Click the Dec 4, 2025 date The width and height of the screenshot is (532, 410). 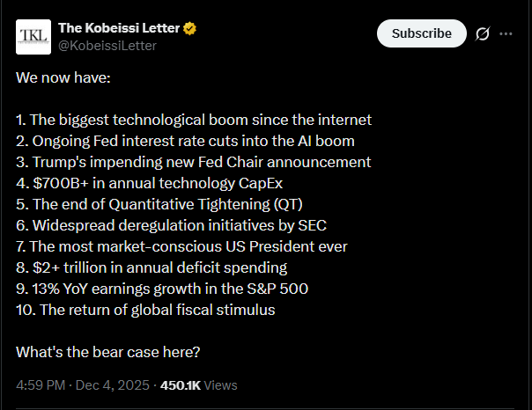point(114,385)
